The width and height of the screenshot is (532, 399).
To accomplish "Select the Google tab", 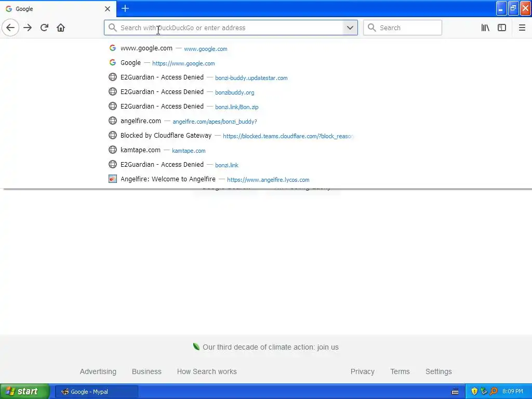I will [58, 9].
